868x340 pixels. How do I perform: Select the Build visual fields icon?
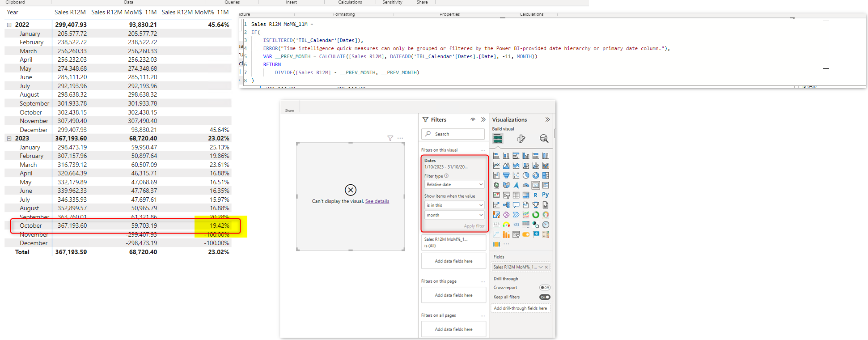[x=498, y=139]
